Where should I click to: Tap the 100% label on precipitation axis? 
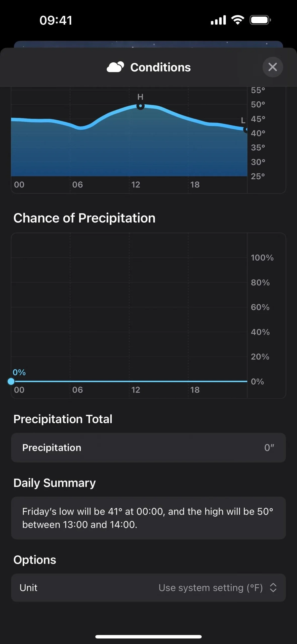tap(262, 257)
